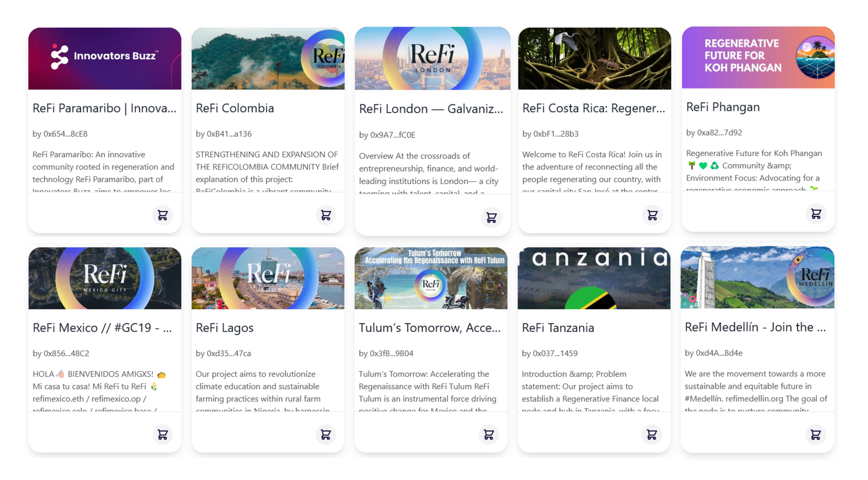The width and height of the screenshot is (868, 480).
Task: Add ReFi Medellín to cart
Action: [x=815, y=434]
